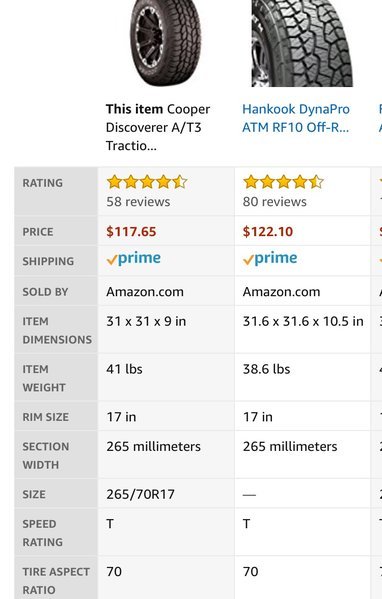This screenshot has width=382, height=599.
Task: Click the Hankook tire star rating
Action: tap(283, 182)
